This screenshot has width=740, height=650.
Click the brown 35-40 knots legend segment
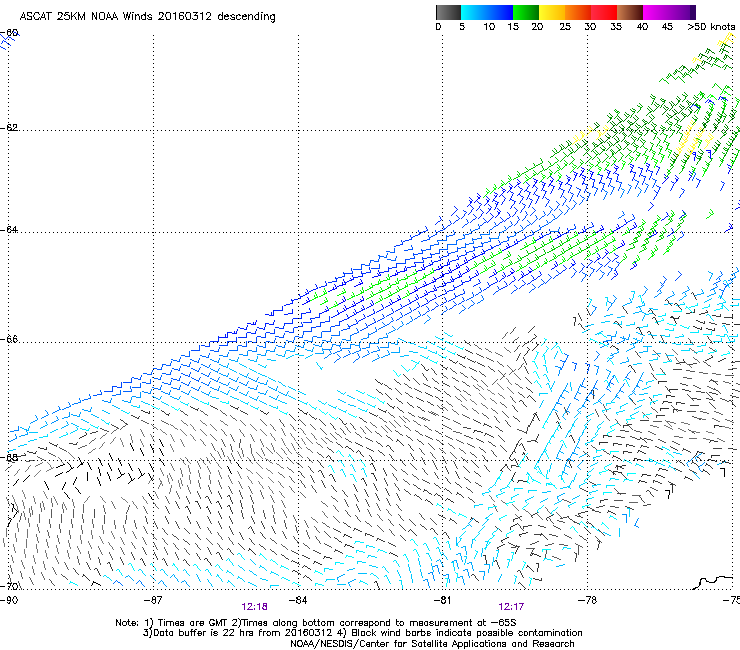point(630,12)
